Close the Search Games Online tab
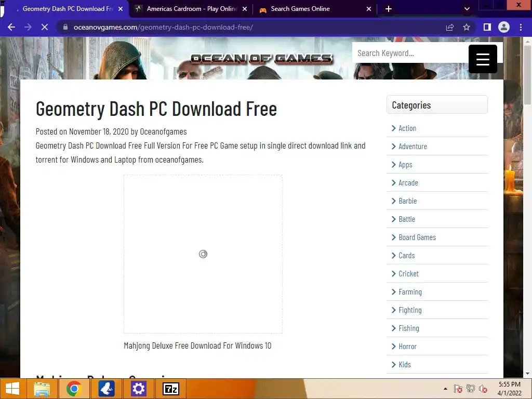Screen dimensions: 532x399 pos(369,9)
